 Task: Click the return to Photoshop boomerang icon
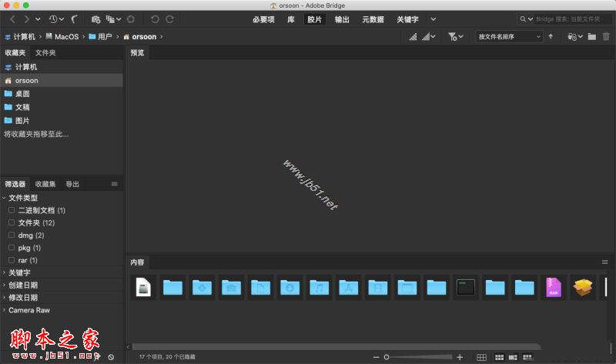tap(74, 19)
